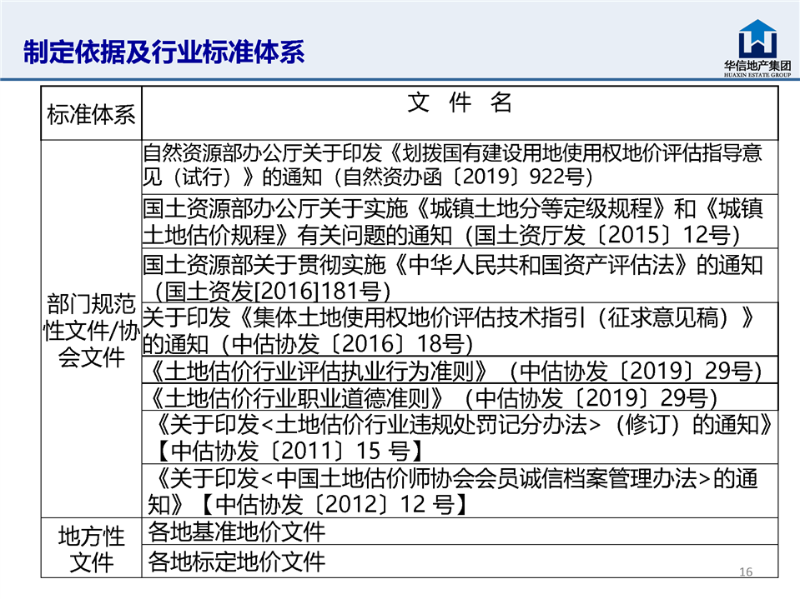Select the row mentioning 自然资办函〔2019〕922号
Viewport: 800px width, 599px height.
460,167
